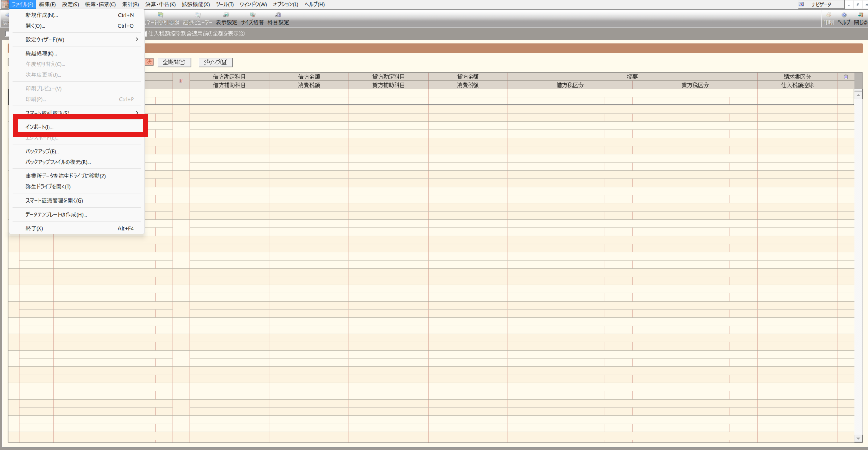The height and width of the screenshot is (450, 868).
Task: Select インポート from the File menu
Action: 39,127
